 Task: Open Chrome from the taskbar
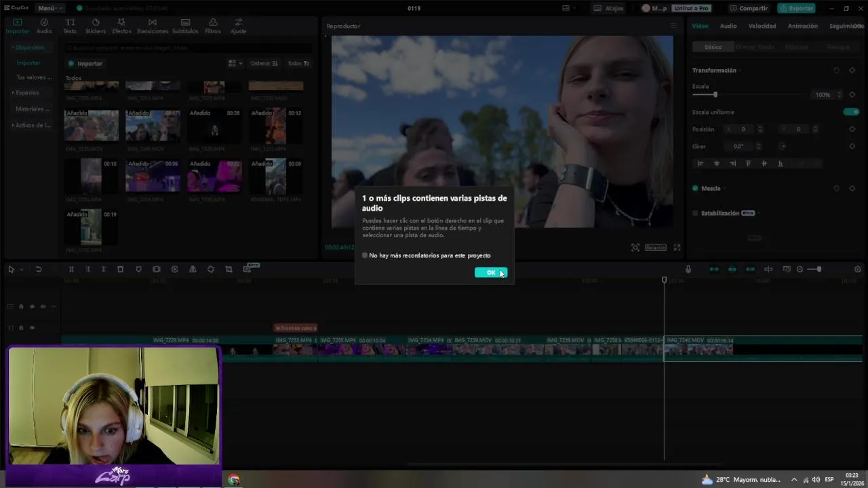pyautogui.click(x=234, y=480)
